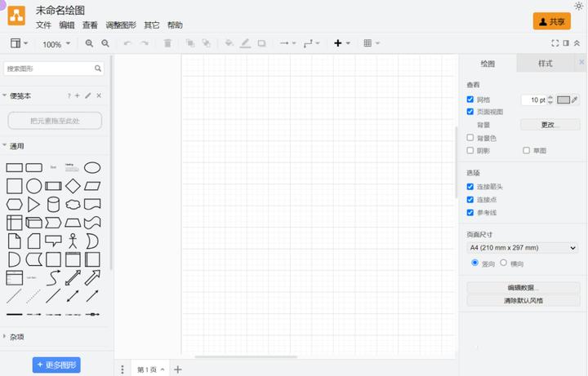Click the zoom out magnifier icon
Screen dimensions: 588x376
105,43
